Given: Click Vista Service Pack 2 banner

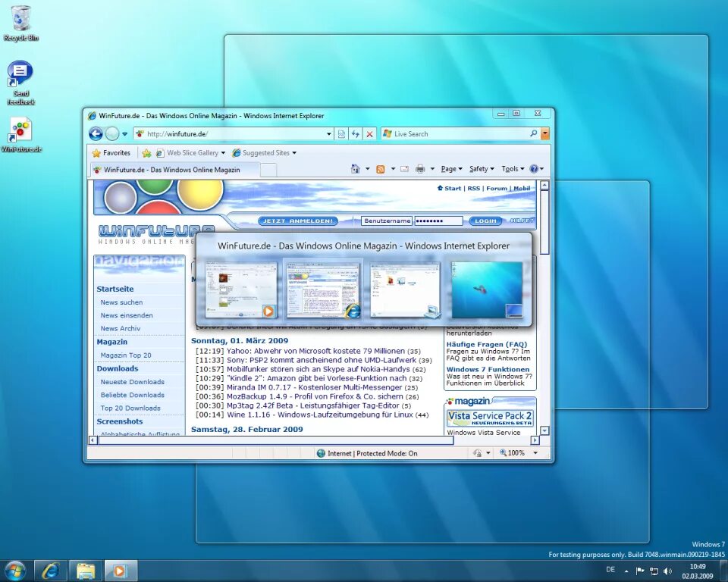Looking at the screenshot, I should (x=490, y=418).
